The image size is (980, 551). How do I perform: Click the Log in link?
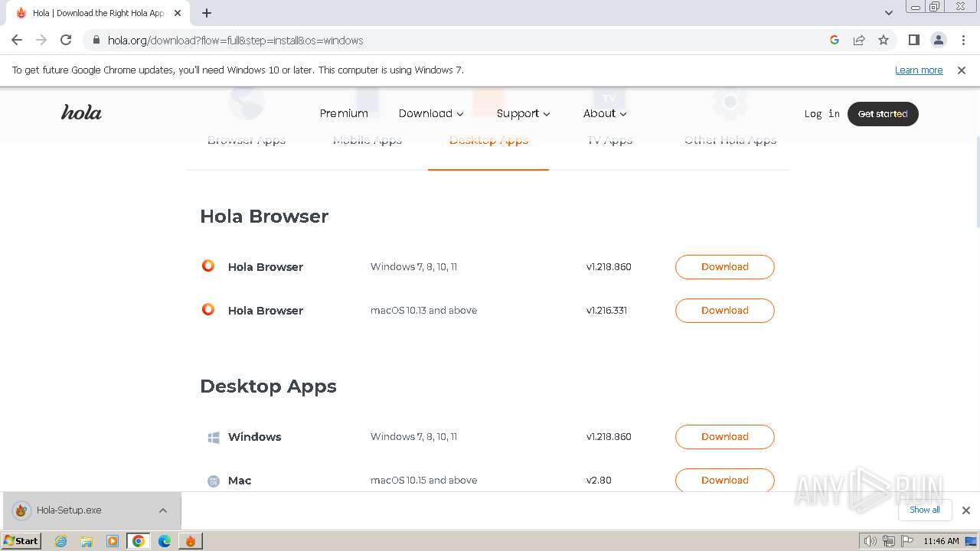coord(822,113)
